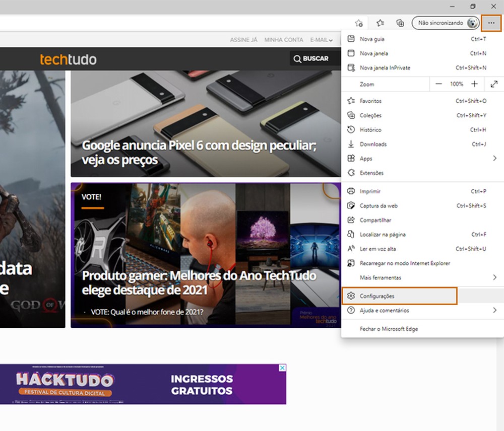This screenshot has width=504, height=431.
Task: Add current page to favorites with star icon
Action: (x=358, y=23)
